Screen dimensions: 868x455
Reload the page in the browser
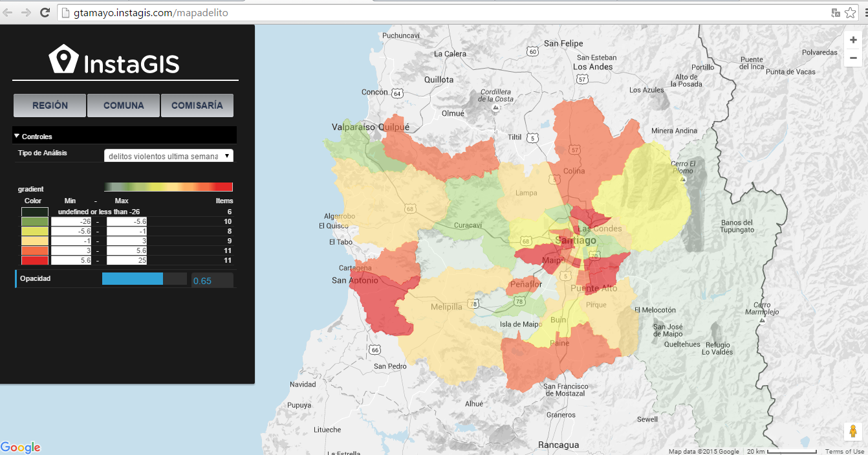(45, 13)
